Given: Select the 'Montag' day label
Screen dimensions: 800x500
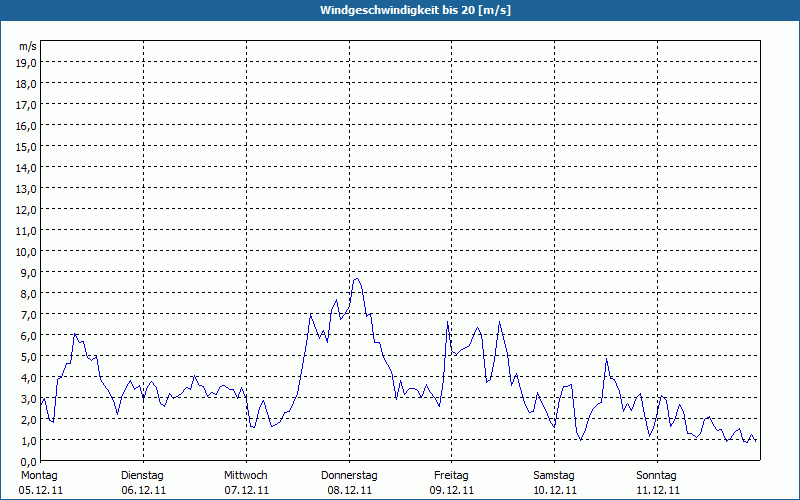Looking at the screenshot, I should click(39, 476).
